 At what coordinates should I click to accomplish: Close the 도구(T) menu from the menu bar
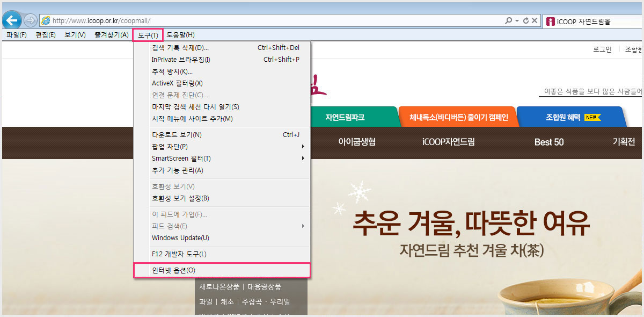(x=148, y=35)
